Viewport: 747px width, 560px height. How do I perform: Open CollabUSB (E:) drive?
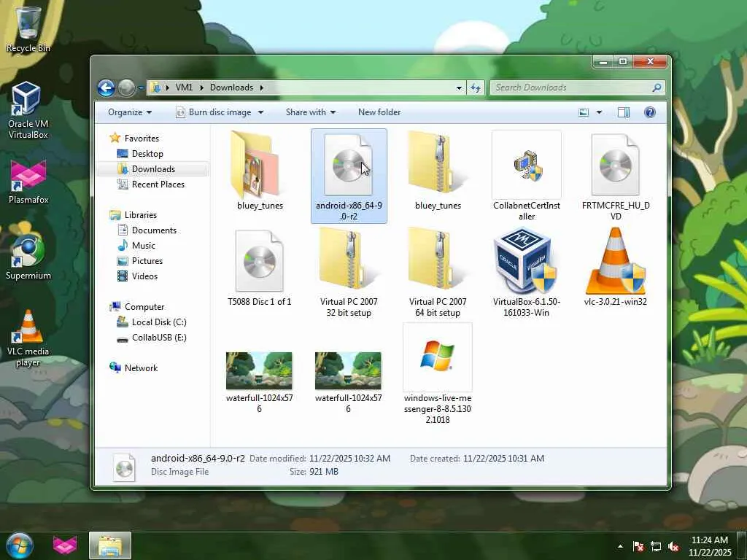click(x=158, y=338)
